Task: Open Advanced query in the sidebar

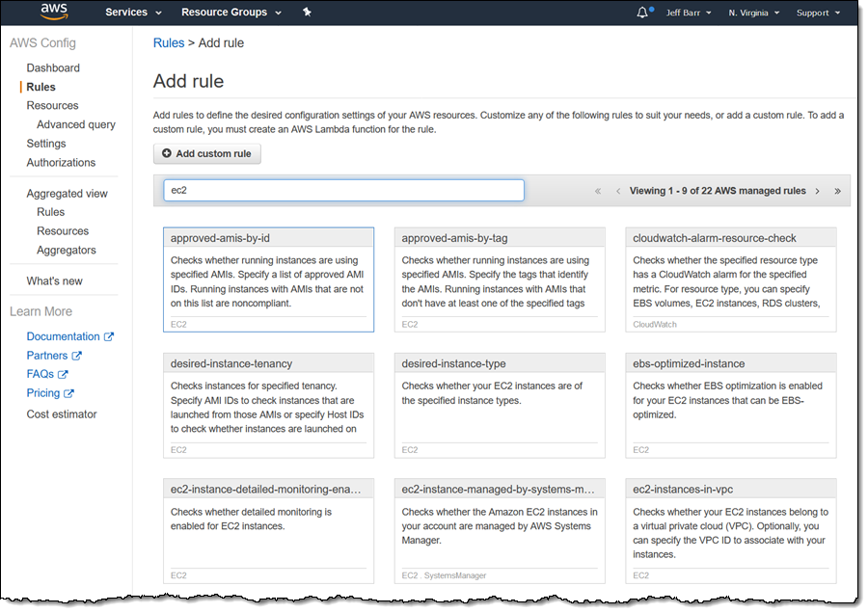Action: 76,124
